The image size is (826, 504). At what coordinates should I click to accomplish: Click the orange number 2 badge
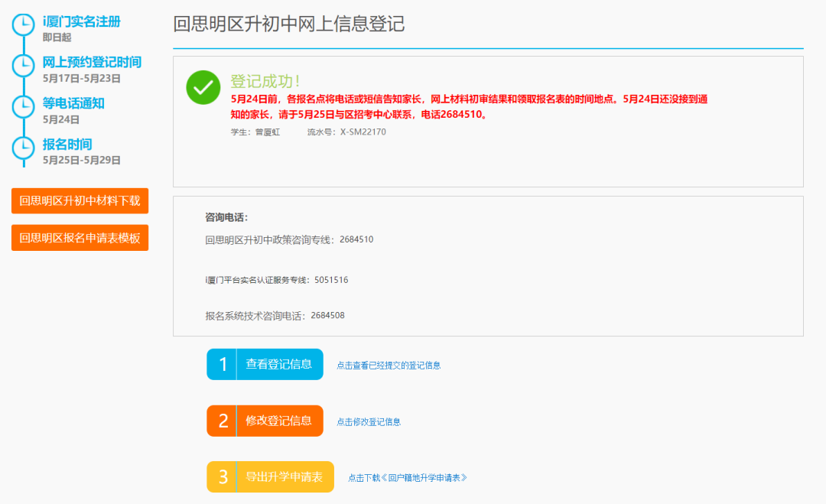pos(223,421)
